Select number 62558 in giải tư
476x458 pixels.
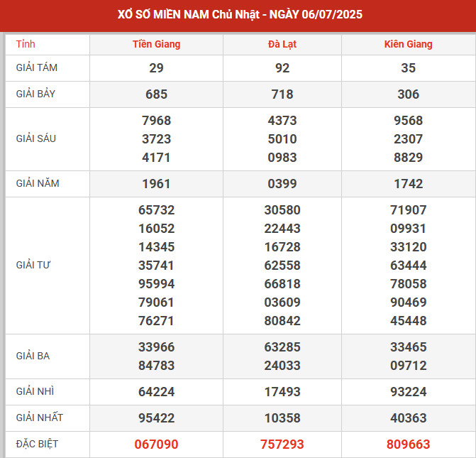[x=282, y=266]
